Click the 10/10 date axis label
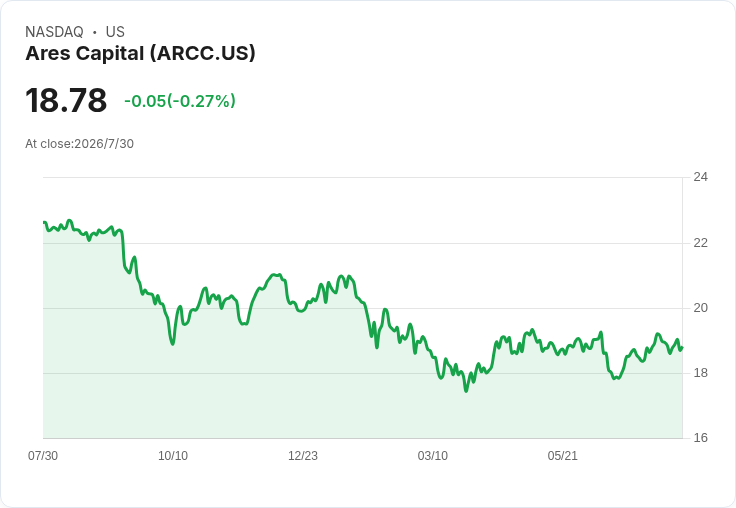The height and width of the screenshot is (508, 736). tap(173, 456)
